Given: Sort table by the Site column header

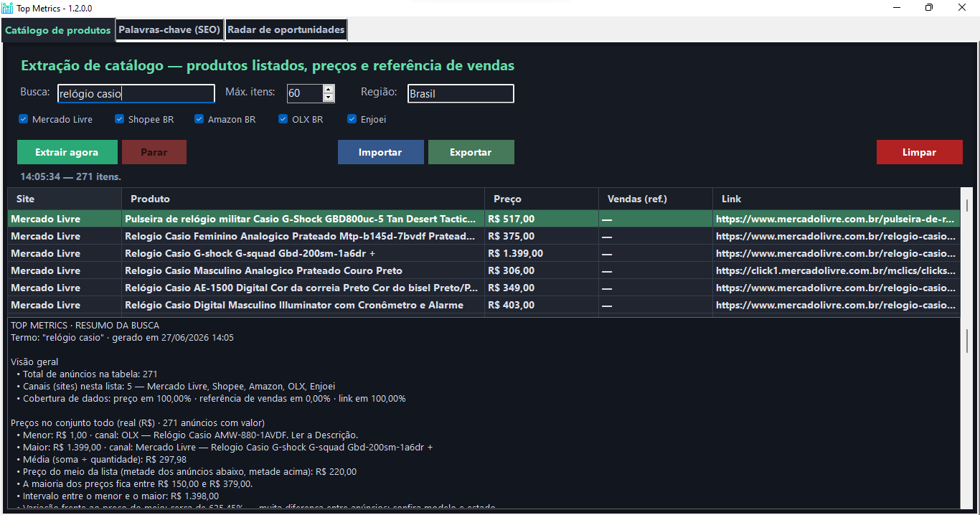Looking at the screenshot, I should pos(65,199).
